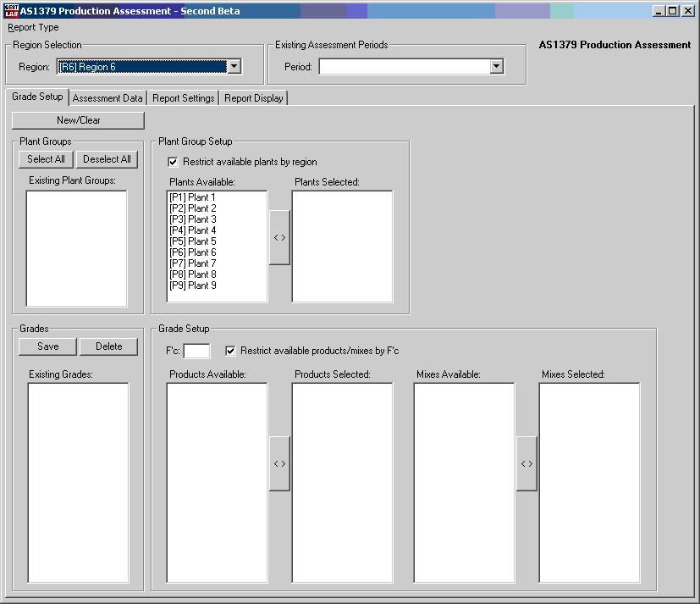Open the Report Type menu
Image resolution: width=700 pixels, height=604 pixels.
[34, 27]
